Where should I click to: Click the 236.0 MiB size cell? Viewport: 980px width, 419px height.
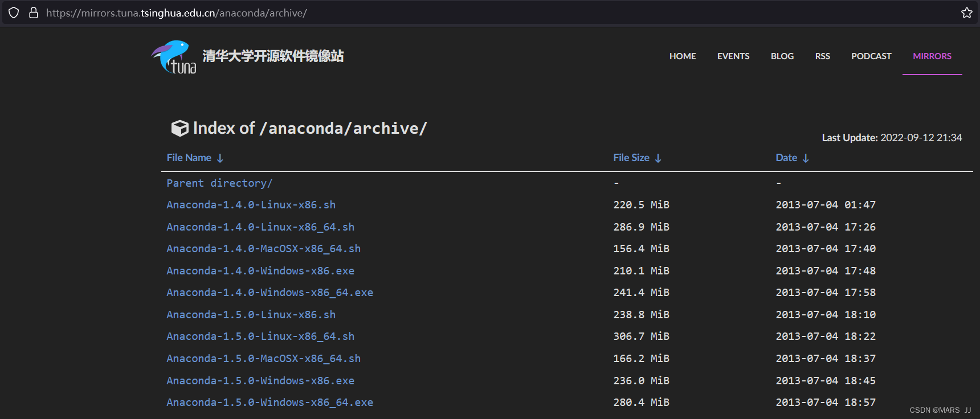point(641,381)
